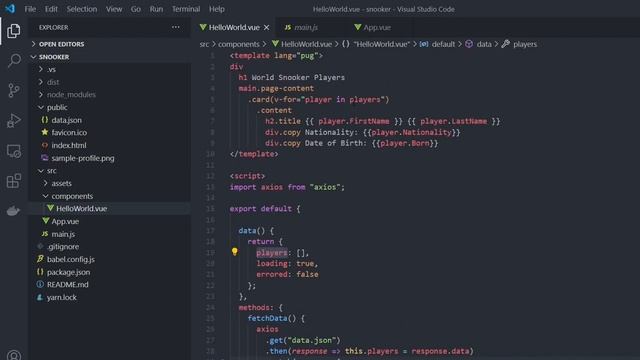Open the Search view in activity bar
640x360 pixels.
point(14,60)
